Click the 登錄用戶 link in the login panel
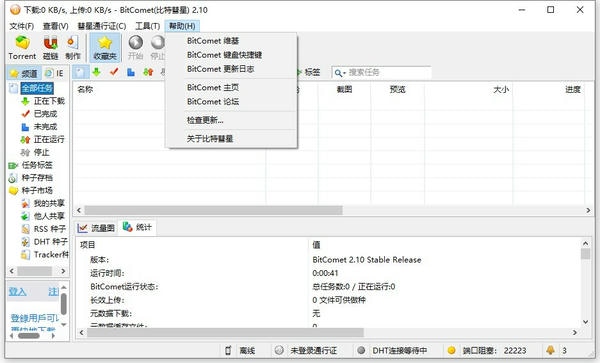This screenshot has width=600, height=363. (x=34, y=318)
